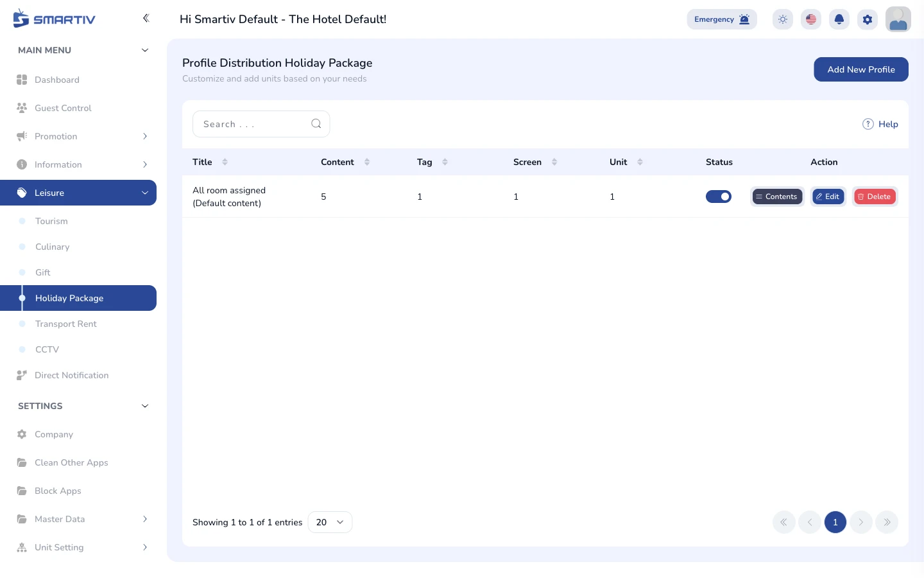Click the search magnifier icon

316,124
